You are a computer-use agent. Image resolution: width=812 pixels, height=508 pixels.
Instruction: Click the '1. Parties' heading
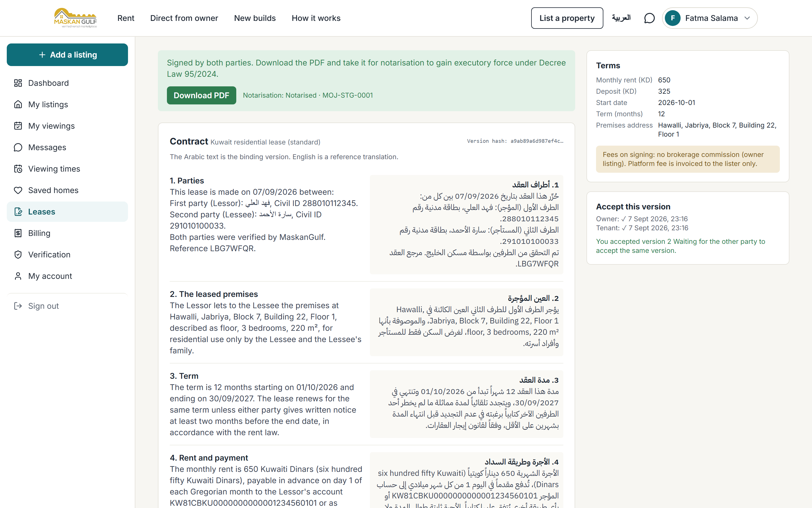point(187,181)
